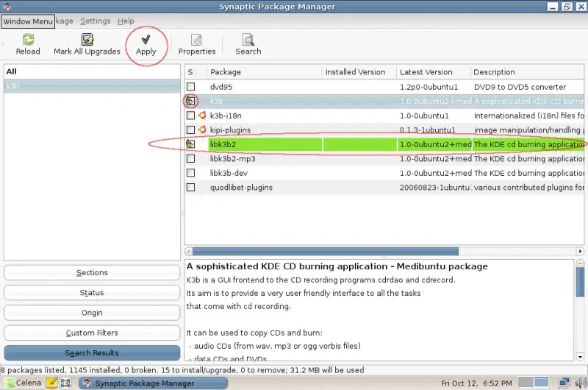
Task: Toggle the libk3b-dev package checkbox
Action: (191, 173)
